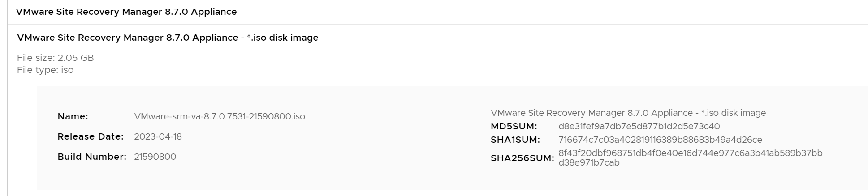Click the SHA1SUM label
The height and width of the screenshot is (196, 868).
(515, 140)
